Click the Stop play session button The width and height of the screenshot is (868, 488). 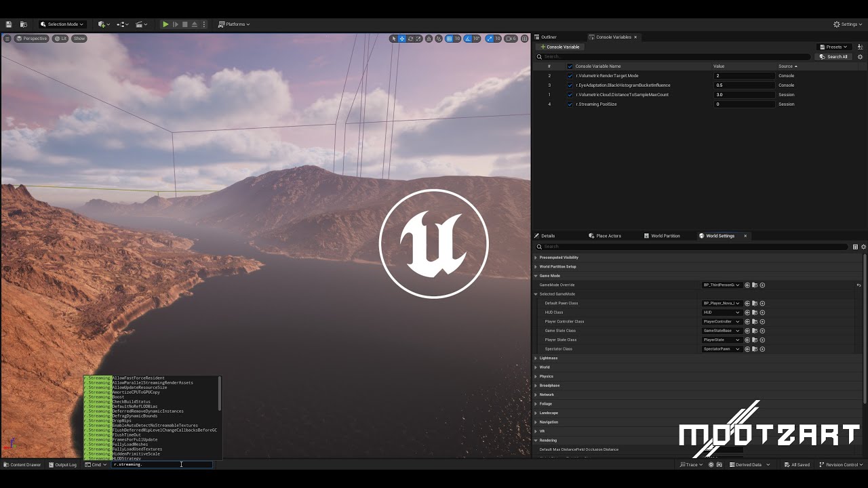[184, 24]
